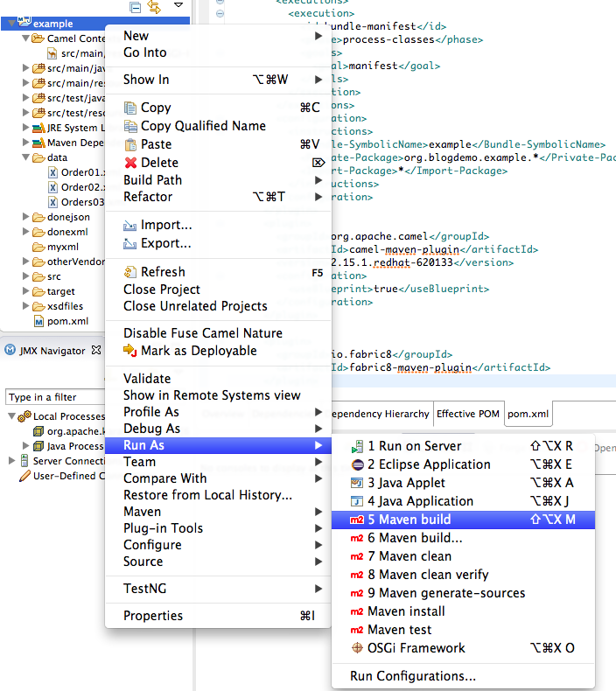Open the Debug As submenu
The height and width of the screenshot is (691, 616).
pyautogui.click(x=218, y=429)
